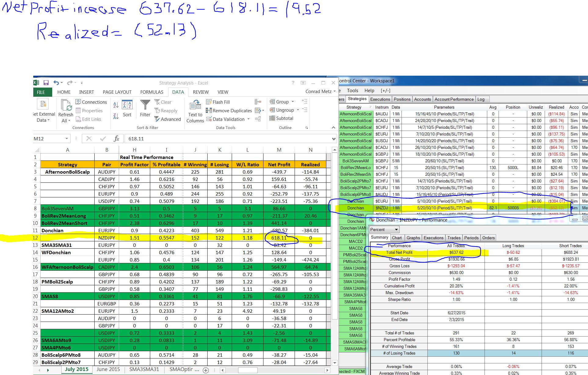Expand the Name Box dropdown
The image size is (588, 375).
point(67,139)
